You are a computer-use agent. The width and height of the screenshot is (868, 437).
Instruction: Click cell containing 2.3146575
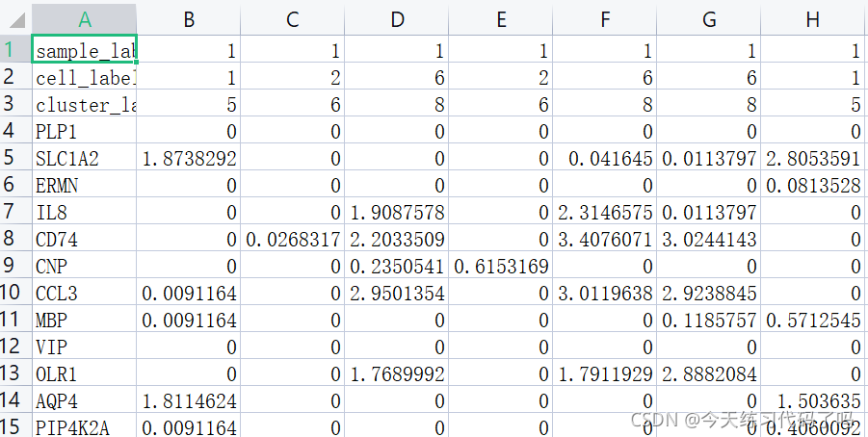605,211
